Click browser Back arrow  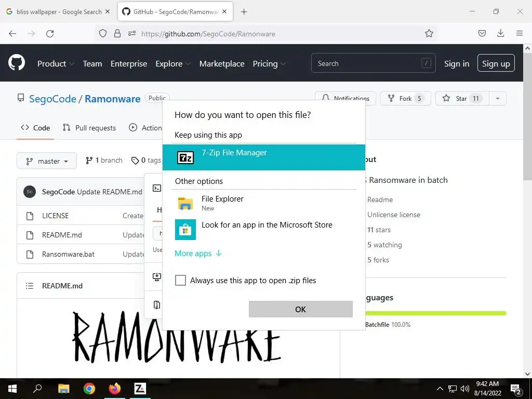pyautogui.click(x=12, y=34)
